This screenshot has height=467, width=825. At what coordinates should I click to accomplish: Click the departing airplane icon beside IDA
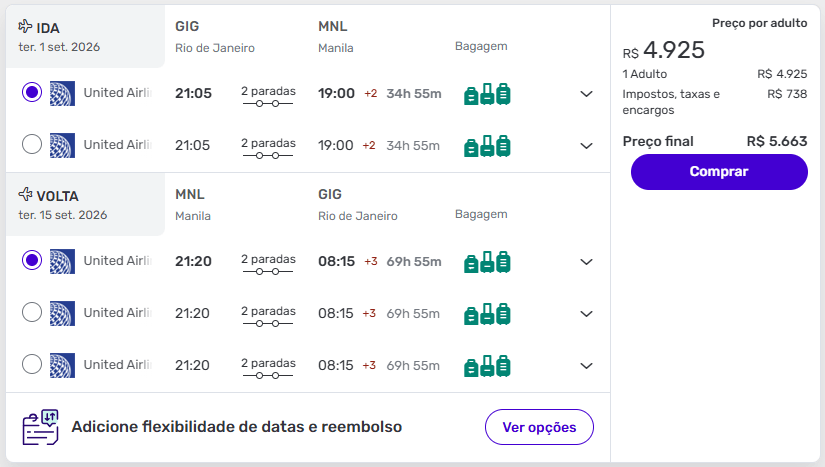25,27
